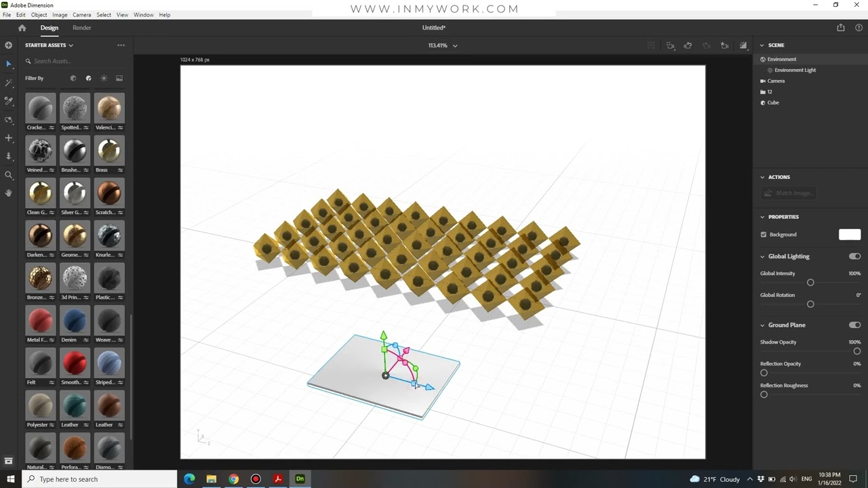Open the Camera Bookmarks star icon
Viewport: 868px width, 488px height.
(x=725, y=45)
